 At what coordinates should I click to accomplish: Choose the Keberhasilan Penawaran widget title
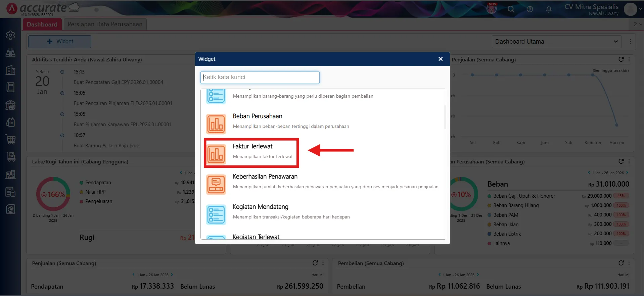265,177
